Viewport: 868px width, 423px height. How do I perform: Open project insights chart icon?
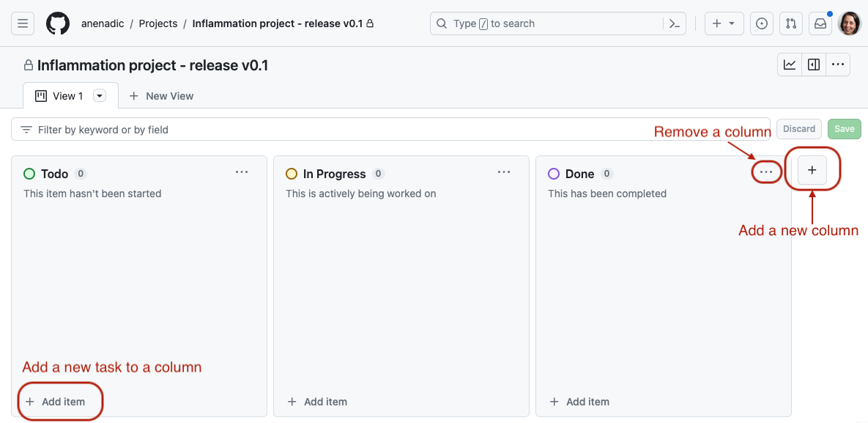point(789,64)
